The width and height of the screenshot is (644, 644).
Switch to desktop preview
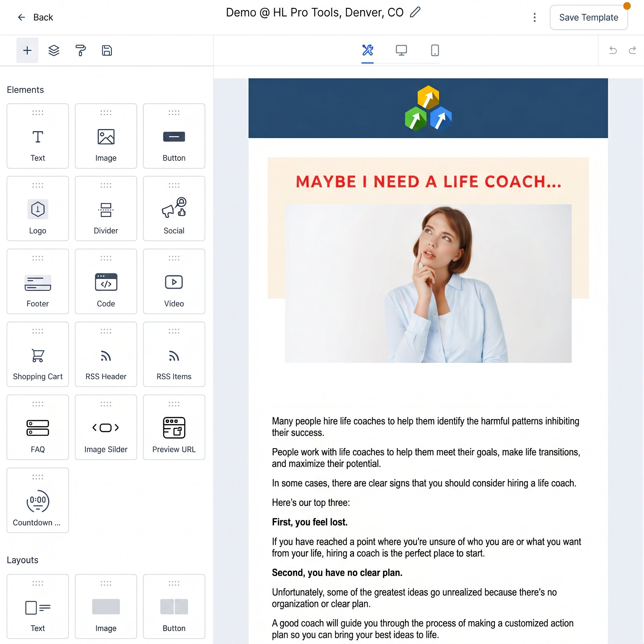[401, 50]
